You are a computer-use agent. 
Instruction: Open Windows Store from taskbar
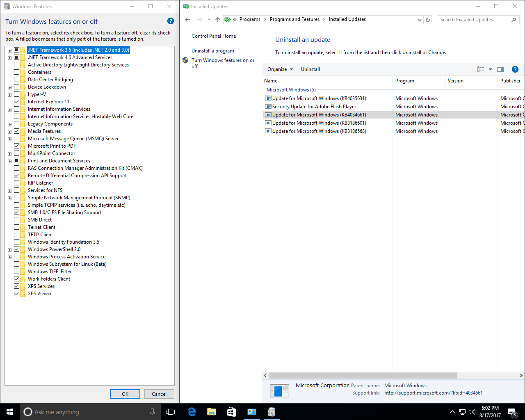point(231,412)
